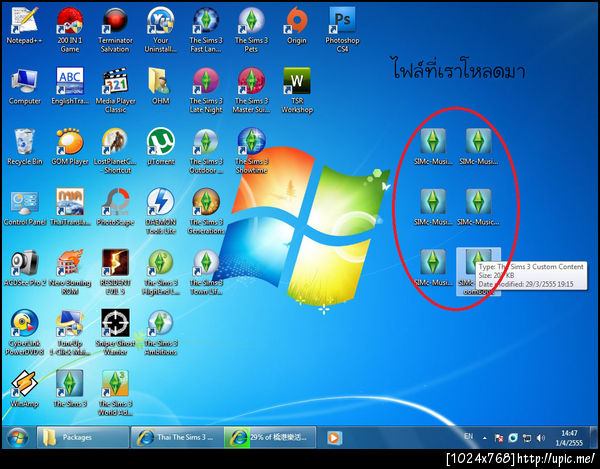Open the Sniper Ghost Warrior shortcut
Screen dimensions: 600x469
[115, 333]
